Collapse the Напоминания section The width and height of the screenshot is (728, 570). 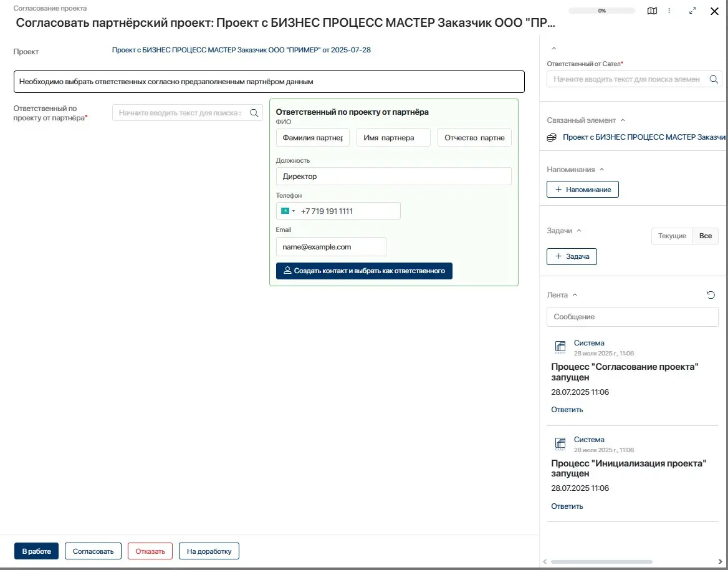click(x=601, y=170)
